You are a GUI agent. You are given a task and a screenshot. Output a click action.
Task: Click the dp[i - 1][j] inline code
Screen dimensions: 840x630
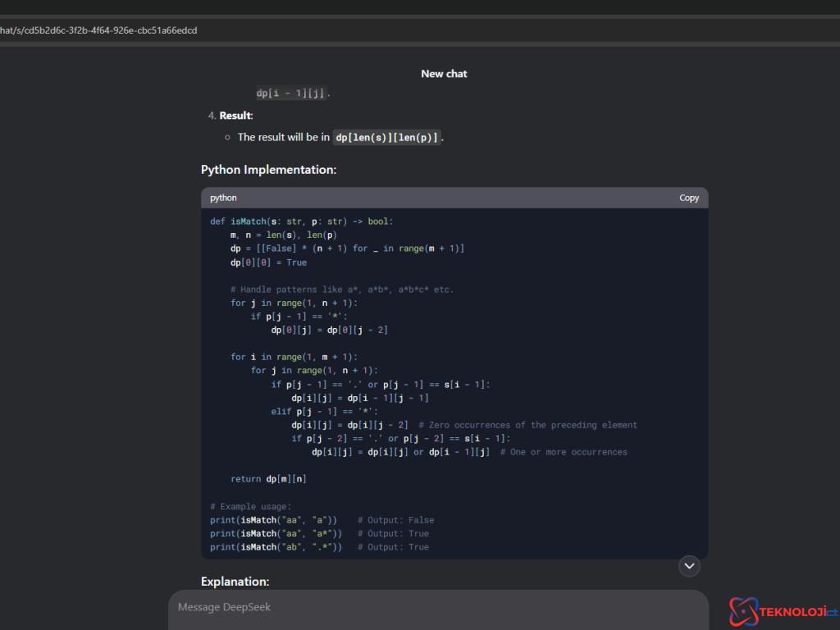point(291,94)
